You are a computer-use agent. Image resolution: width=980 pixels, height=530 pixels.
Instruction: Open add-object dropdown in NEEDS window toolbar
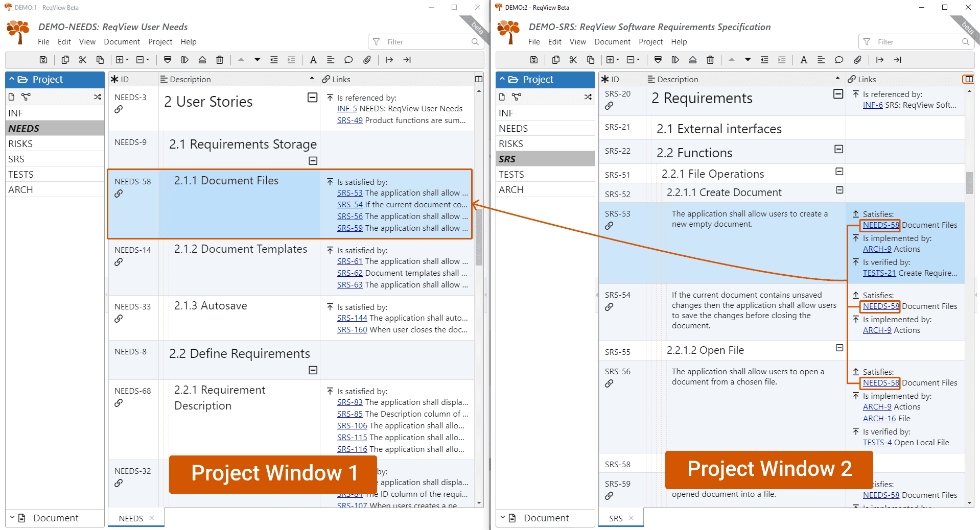(122, 60)
